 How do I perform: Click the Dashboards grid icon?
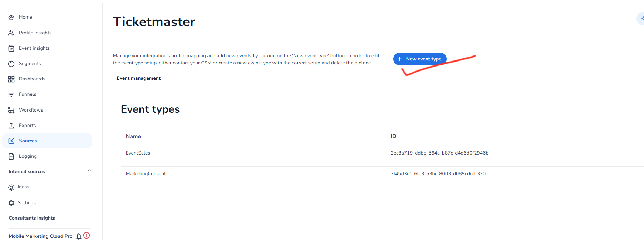click(11, 79)
